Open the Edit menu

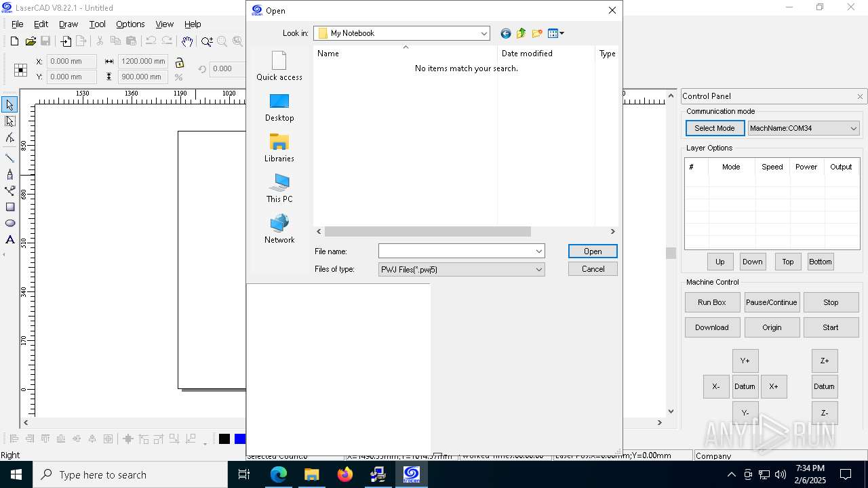41,24
